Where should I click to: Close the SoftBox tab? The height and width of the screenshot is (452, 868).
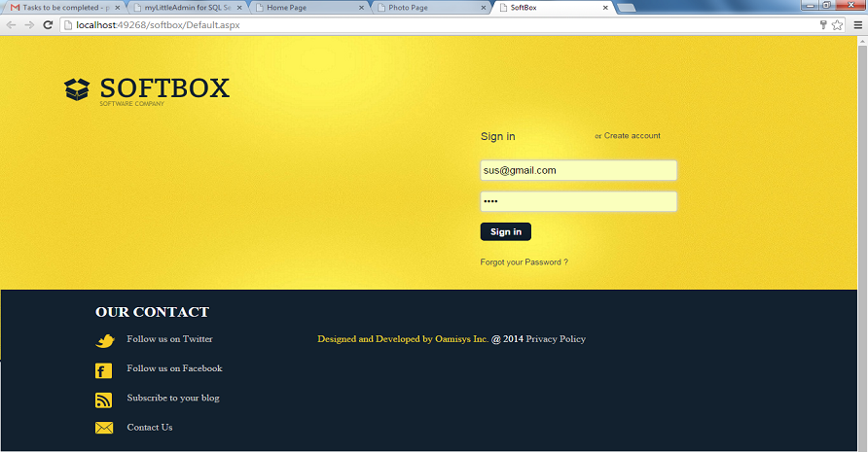[x=605, y=8]
